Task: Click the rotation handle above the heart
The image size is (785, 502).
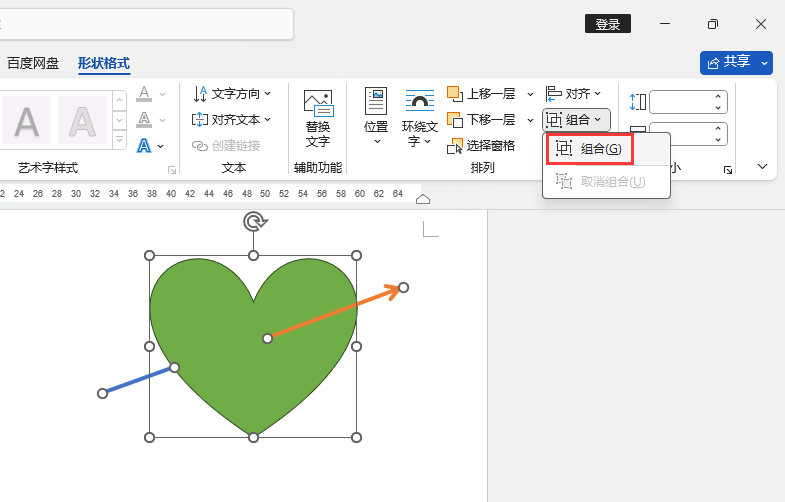Action: (x=255, y=221)
